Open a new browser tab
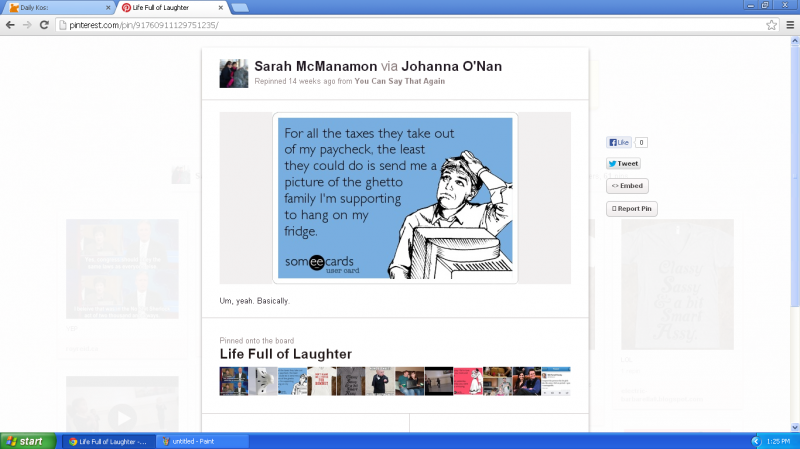The width and height of the screenshot is (800, 449). 239,8
